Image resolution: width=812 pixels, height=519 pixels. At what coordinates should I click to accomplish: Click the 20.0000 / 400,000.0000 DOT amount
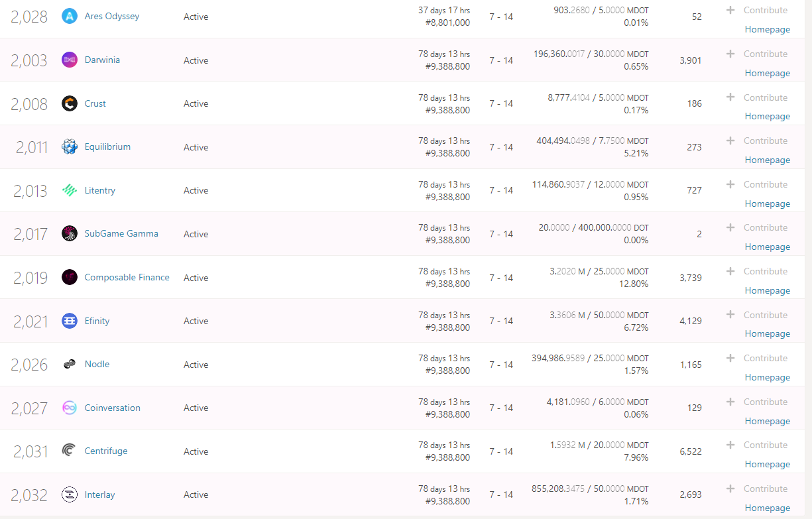click(594, 227)
